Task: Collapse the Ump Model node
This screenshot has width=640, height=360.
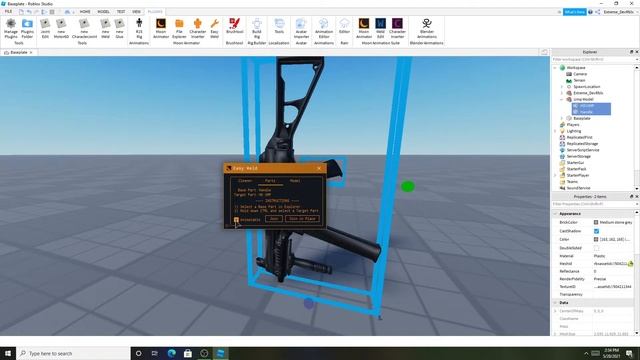Action: [562, 99]
